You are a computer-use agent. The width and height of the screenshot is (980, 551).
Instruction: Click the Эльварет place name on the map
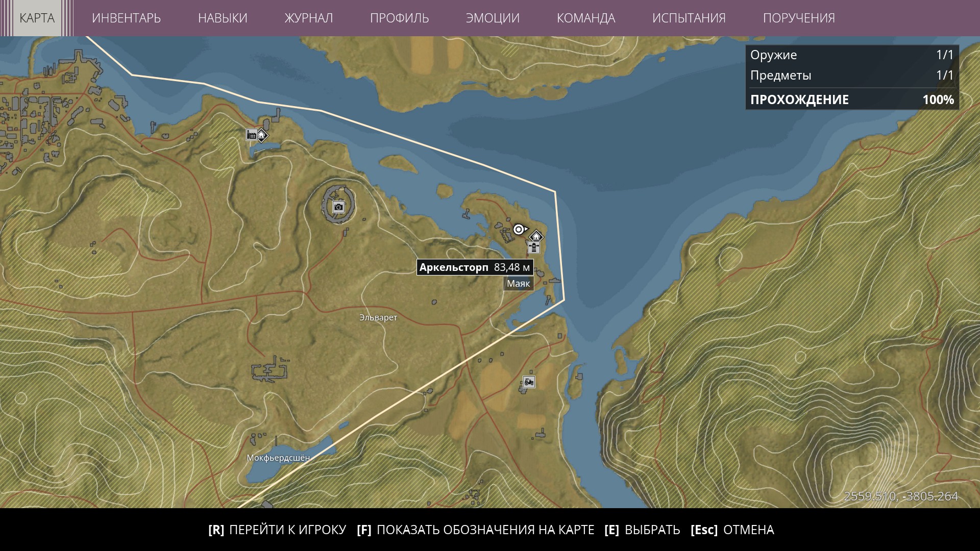(378, 317)
